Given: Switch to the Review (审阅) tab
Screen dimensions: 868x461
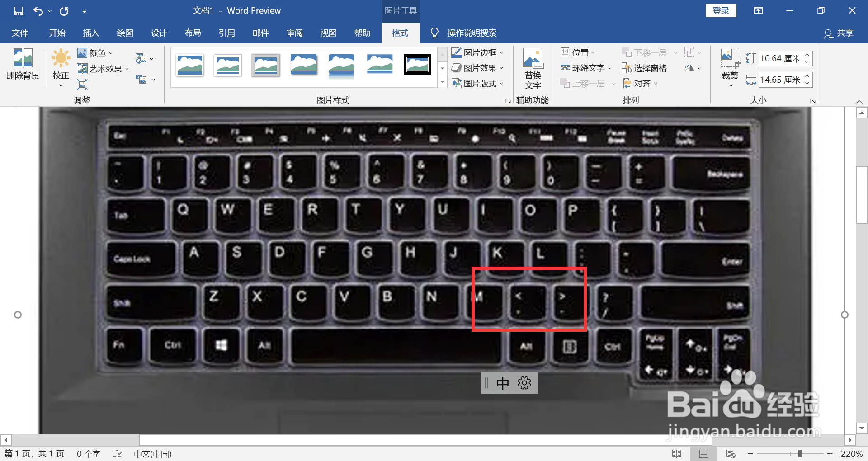Looking at the screenshot, I should click(x=294, y=33).
